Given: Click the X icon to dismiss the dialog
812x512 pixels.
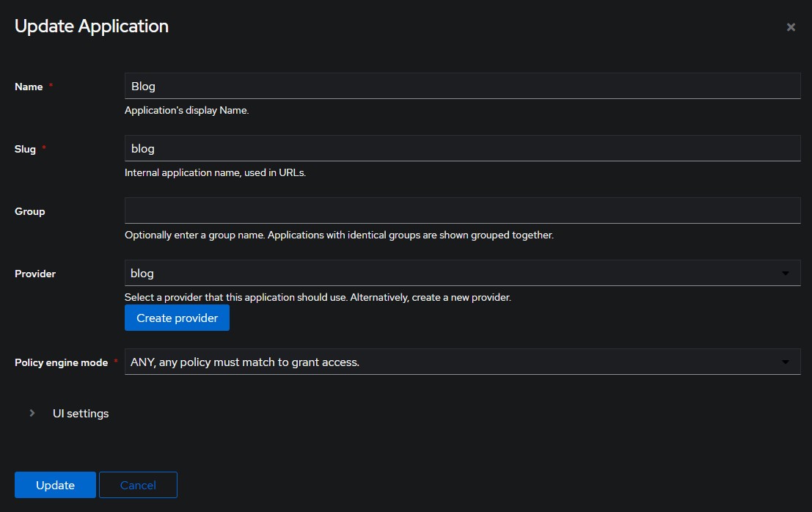Looking at the screenshot, I should pos(791,26).
